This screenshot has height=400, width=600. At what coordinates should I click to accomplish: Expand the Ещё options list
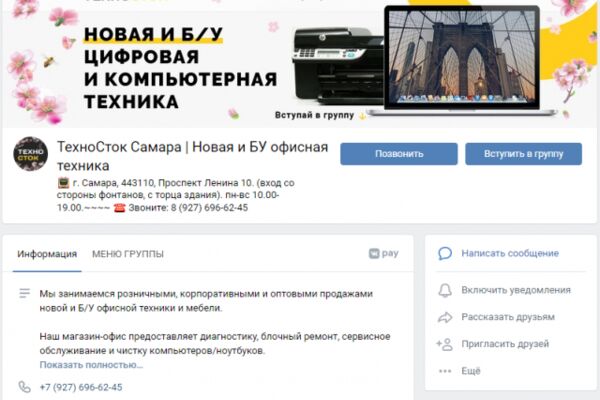(x=471, y=371)
